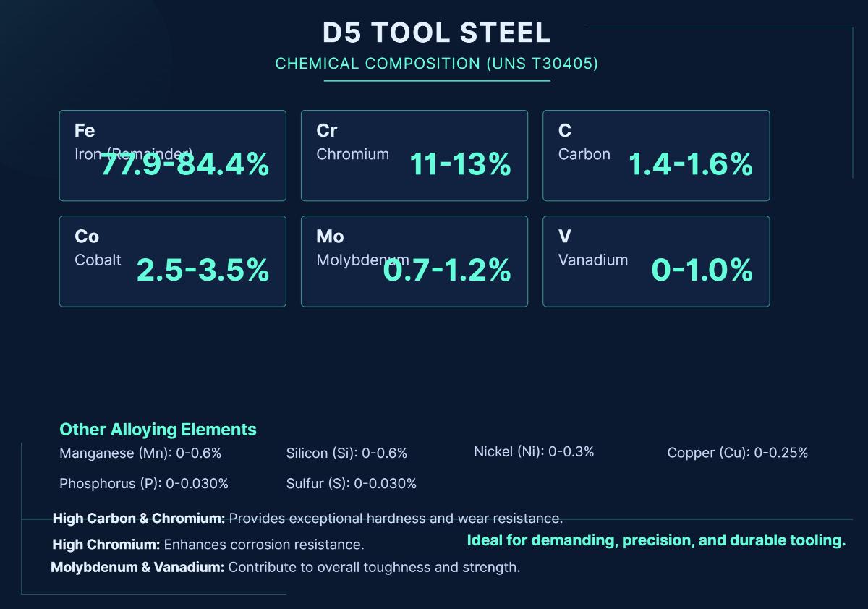Select the Manganese (Mn) entry
The image size is (868, 609).
(141, 453)
